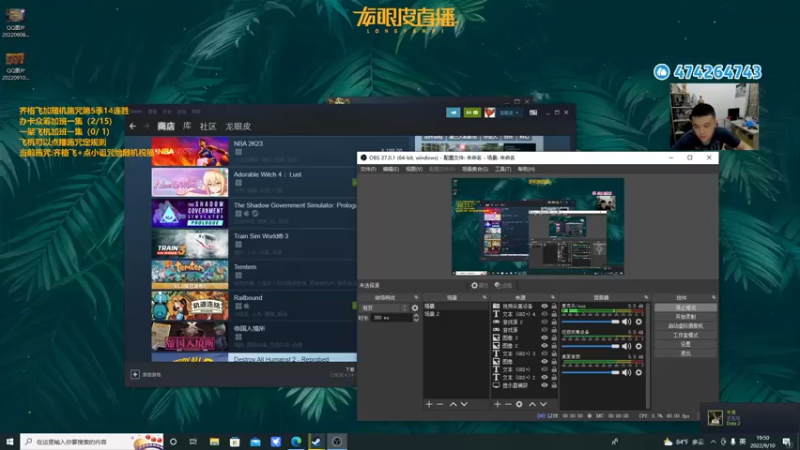Toggle visibility of 游戏源 2 source
Viewport: 800px width, 450px height.
tap(544, 322)
